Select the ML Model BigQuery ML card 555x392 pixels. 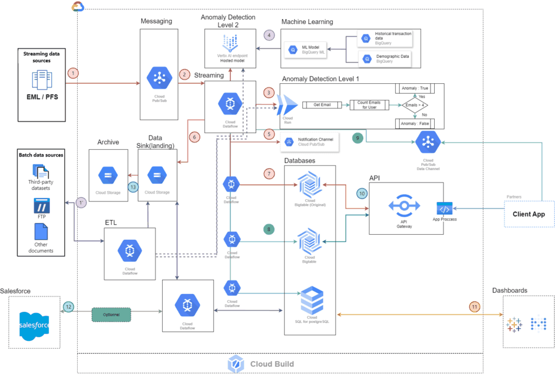click(305, 49)
